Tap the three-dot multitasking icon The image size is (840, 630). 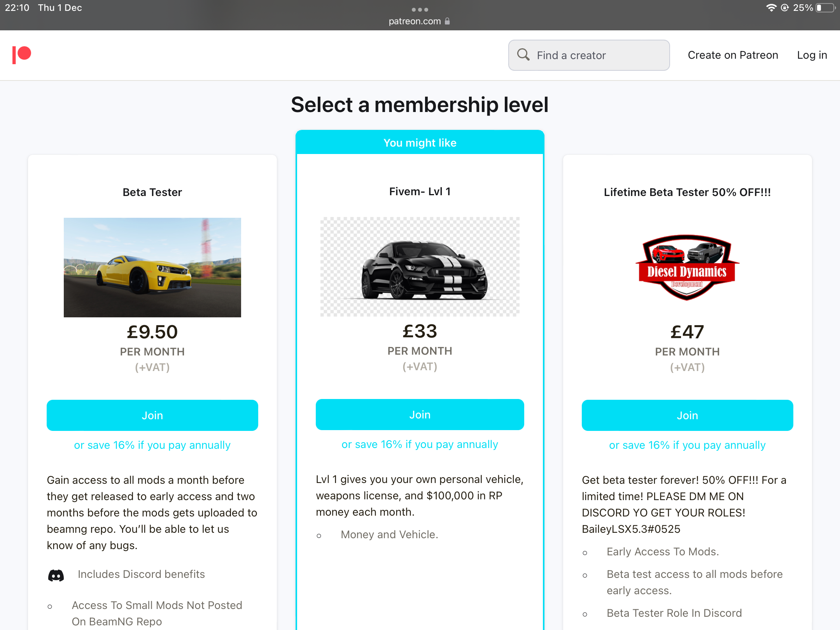(x=420, y=9)
